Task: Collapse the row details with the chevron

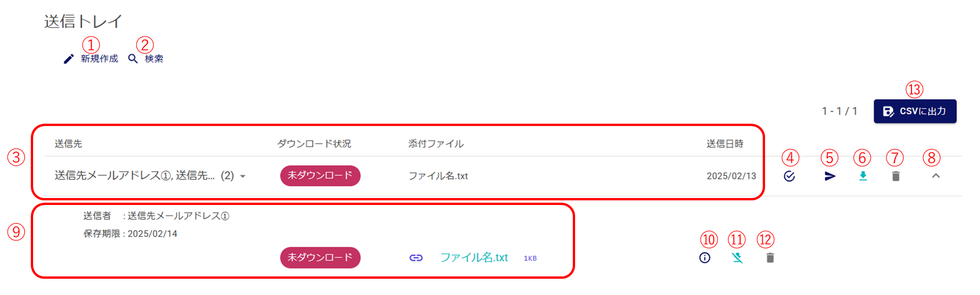Action: (x=935, y=176)
